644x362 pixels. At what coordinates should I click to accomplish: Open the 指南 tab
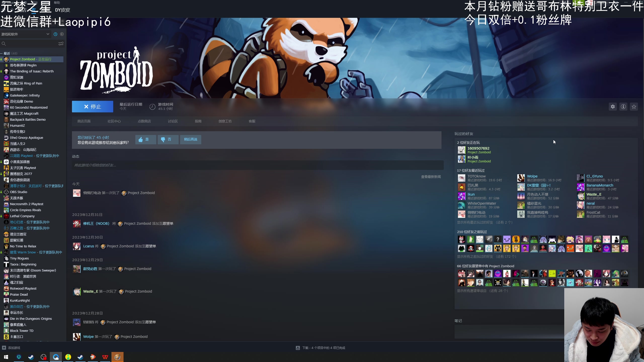point(198,121)
